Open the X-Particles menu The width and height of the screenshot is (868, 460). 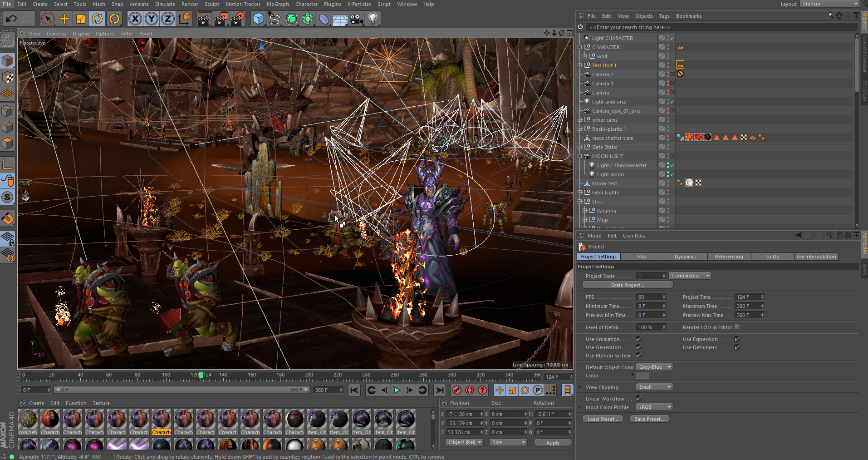pos(359,4)
